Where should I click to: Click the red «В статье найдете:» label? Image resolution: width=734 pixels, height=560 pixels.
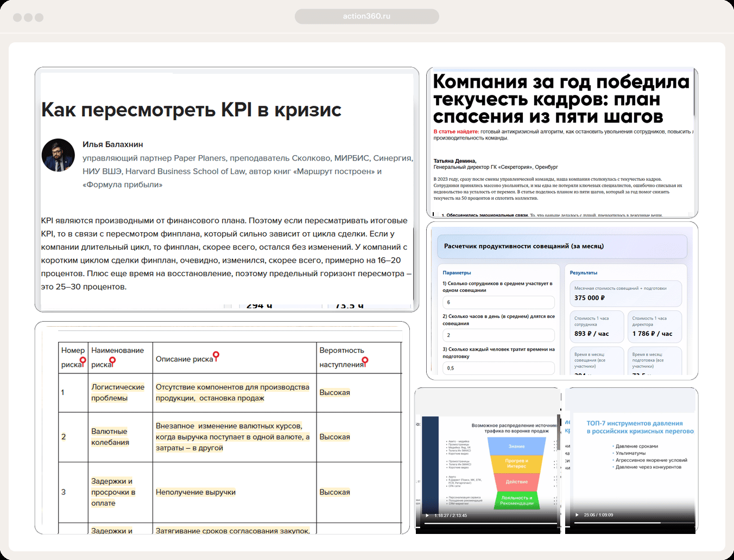click(456, 132)
